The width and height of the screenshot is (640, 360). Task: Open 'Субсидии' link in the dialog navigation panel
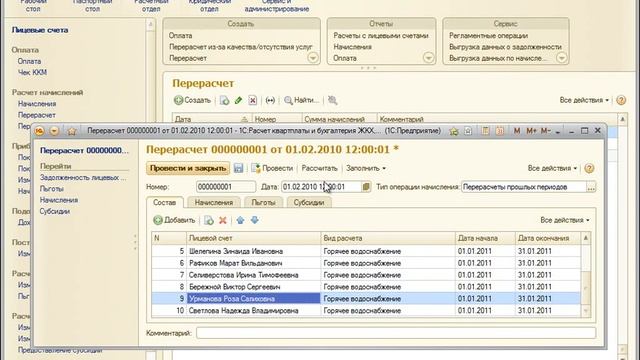(55, 211)
